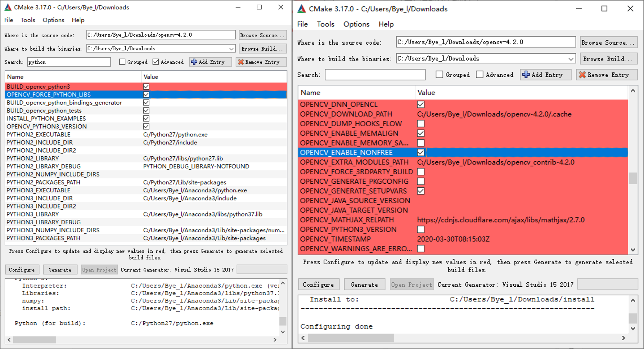Uncheck the BUILD_opencv_python_tests value

pos(146,110)
